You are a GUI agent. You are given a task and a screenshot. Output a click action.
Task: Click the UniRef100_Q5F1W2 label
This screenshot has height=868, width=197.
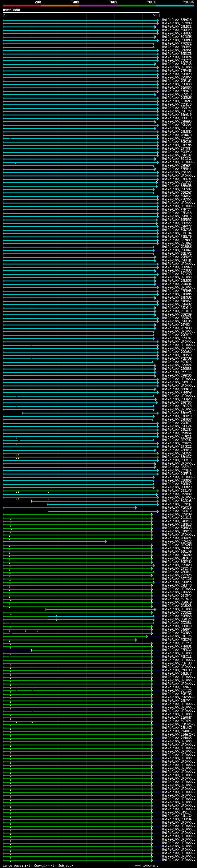tap(177, 81)
